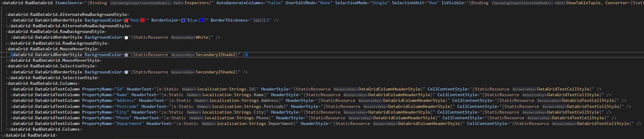This screenshot has height=139, width=644.
Task: Click the red inline preview box after "Red
Action: [x=142, y=20]
